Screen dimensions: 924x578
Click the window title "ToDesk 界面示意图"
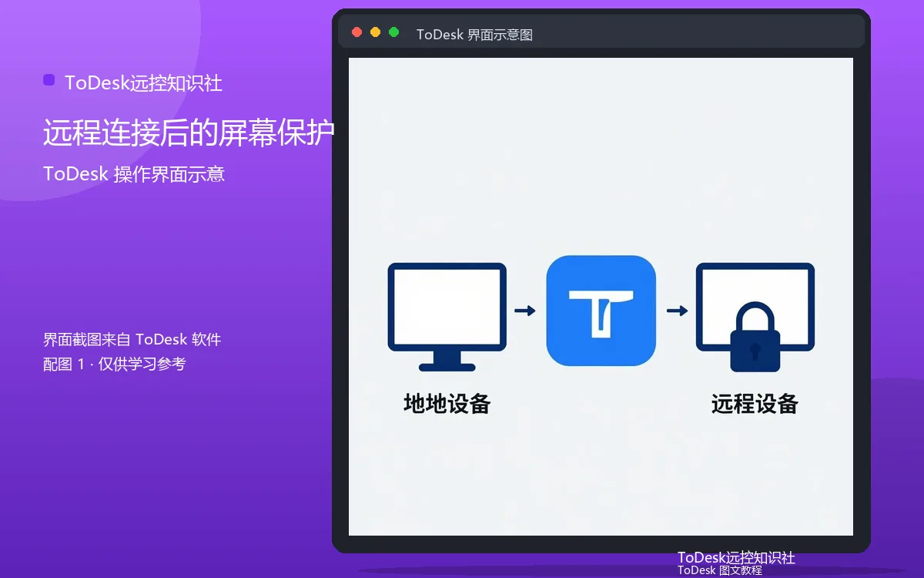pos(474,35)
